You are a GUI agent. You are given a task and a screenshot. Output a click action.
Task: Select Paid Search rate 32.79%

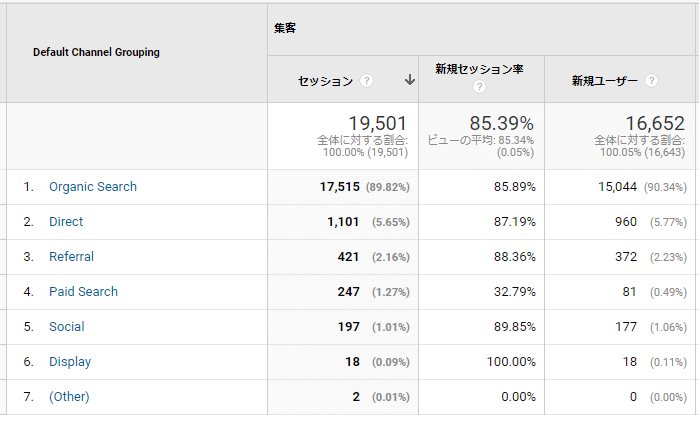click(514, 292)
